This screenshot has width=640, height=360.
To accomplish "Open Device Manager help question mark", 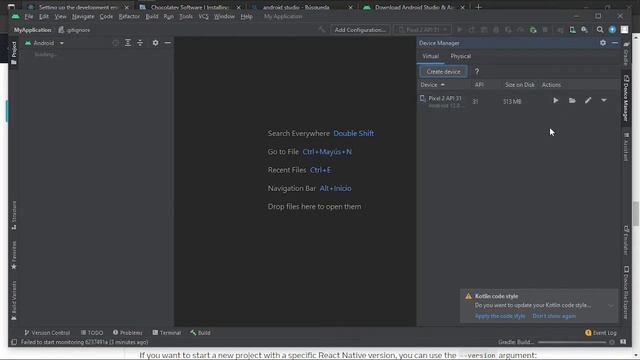I will coord(477,71).
